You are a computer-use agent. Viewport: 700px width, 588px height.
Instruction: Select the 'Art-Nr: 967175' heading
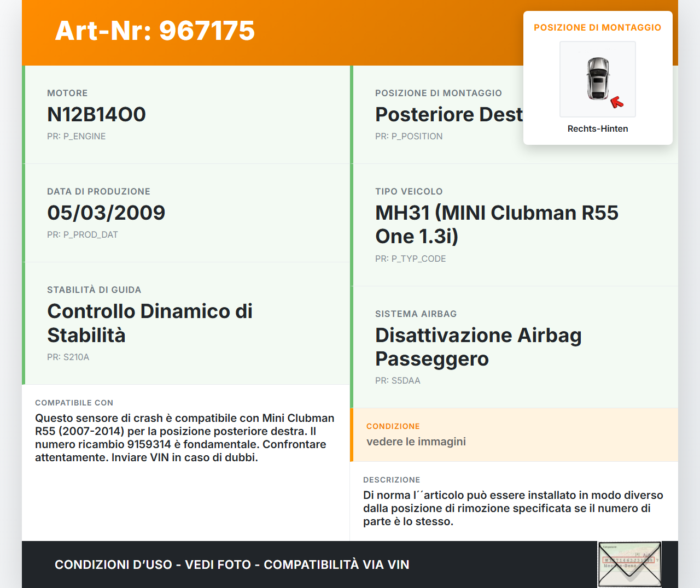coord(155,31)
